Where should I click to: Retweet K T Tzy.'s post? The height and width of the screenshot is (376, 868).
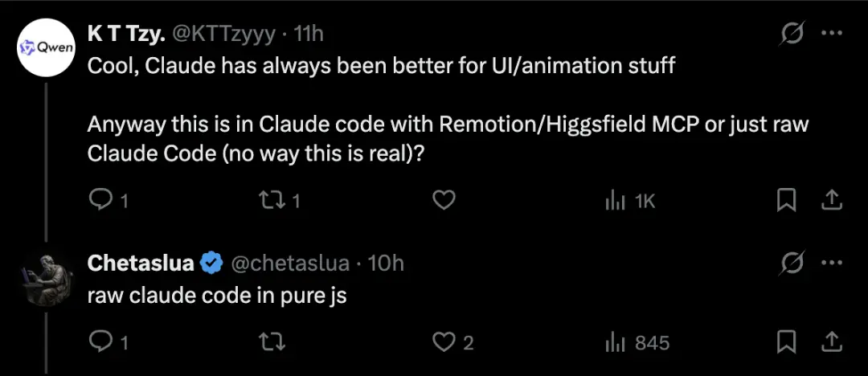pyautogui.click(x=279, y=201)
